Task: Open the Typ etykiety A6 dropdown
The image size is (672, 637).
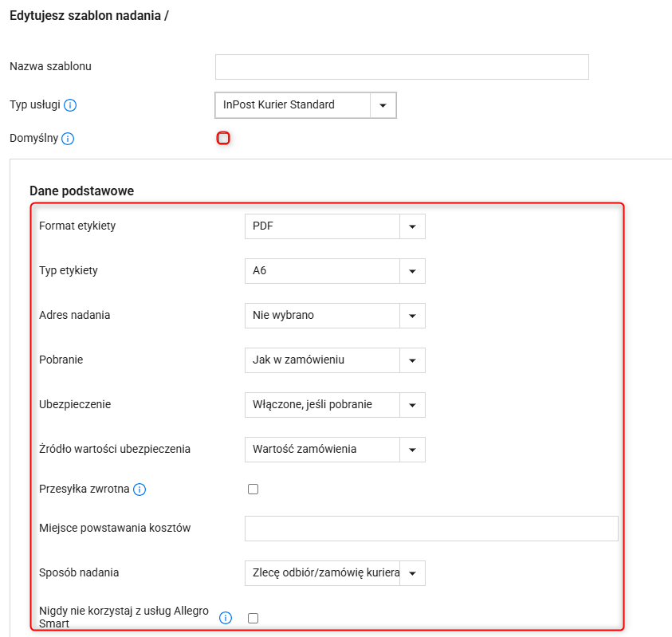Action: coord(335,271)
